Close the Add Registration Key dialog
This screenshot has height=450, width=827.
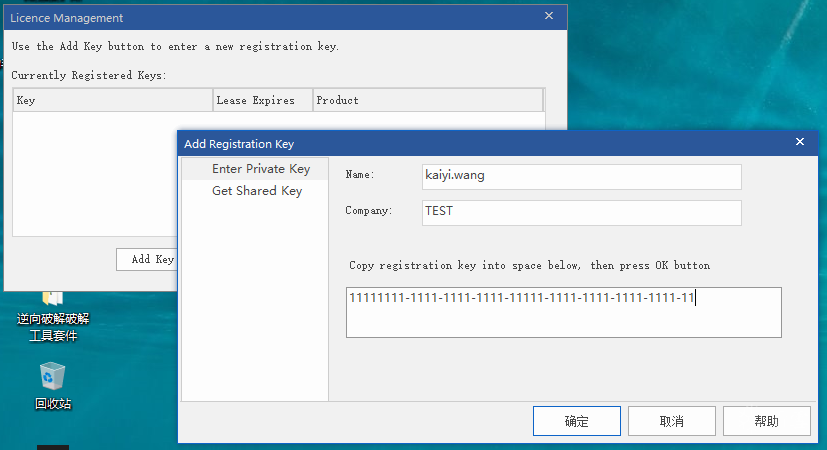[799, 143]
